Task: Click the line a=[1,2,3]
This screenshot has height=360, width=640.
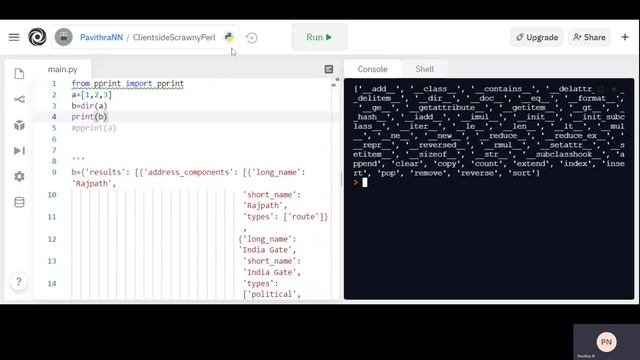Action: coord(91,95)
